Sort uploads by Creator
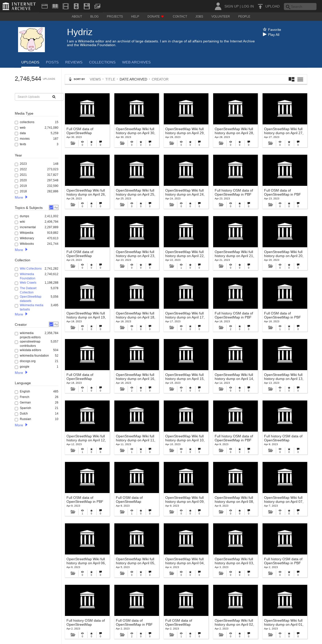Image resolution: width=322 pixels, height=644 pixels. pos(160,79)
